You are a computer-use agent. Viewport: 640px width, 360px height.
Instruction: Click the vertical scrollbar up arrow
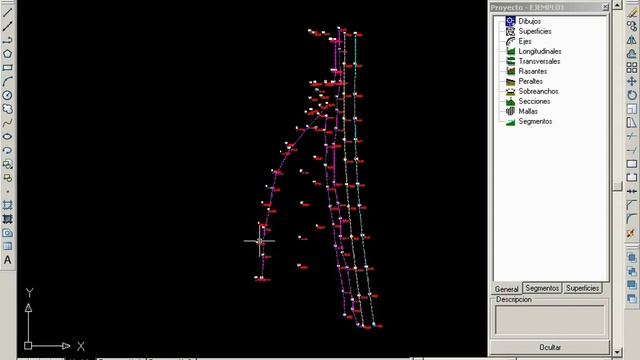pyautogui.click(x=617, y=5)
